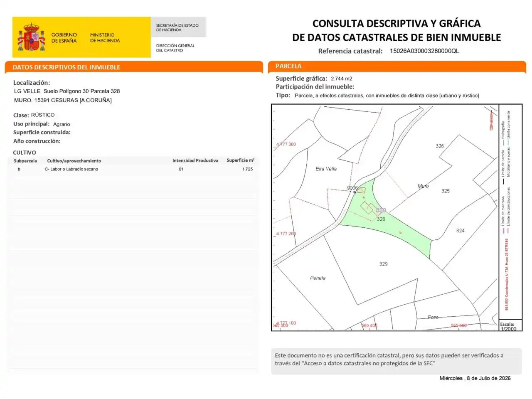Click the 'Agrario' main use value

click(x=62, y=124)
